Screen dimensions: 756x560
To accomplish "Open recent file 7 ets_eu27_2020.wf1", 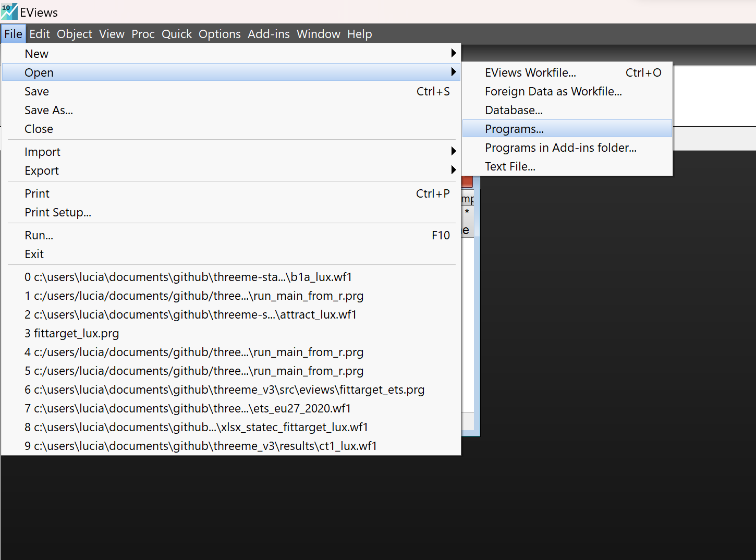I will click(x=231, y=408).
